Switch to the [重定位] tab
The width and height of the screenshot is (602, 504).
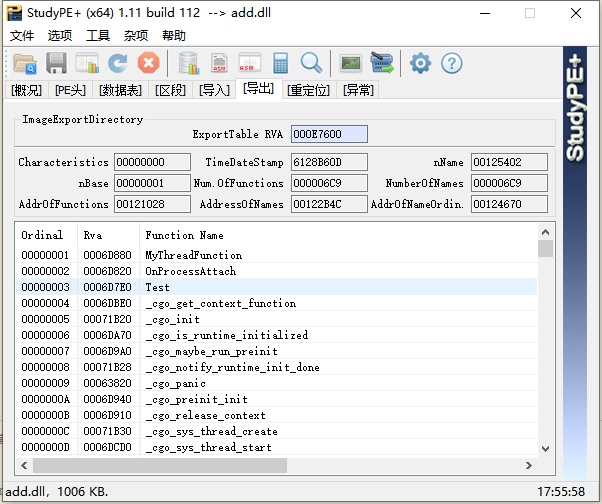pos(309,90)
